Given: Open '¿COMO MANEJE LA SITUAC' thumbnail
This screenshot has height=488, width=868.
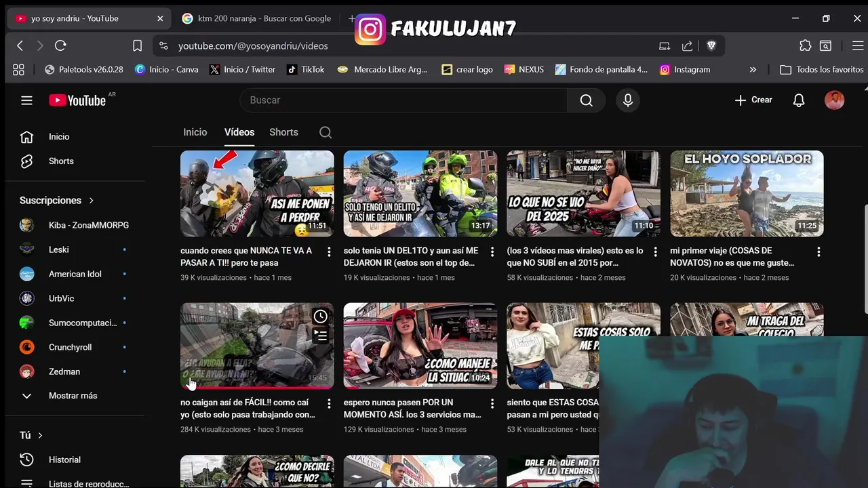Looking at the screenshot, I should click(420, 346).
